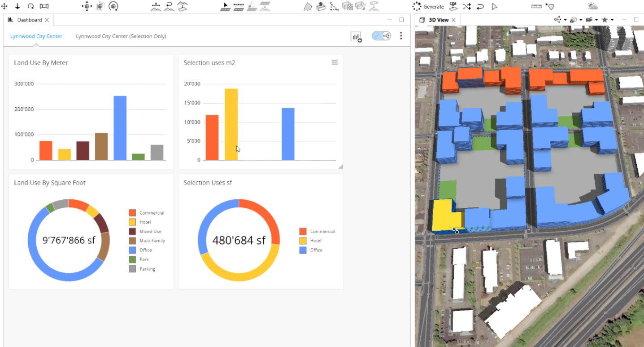Viewport: 644px width, 347px height.
Task: Open the Sun and lighting settings
Action: [592, 6]
